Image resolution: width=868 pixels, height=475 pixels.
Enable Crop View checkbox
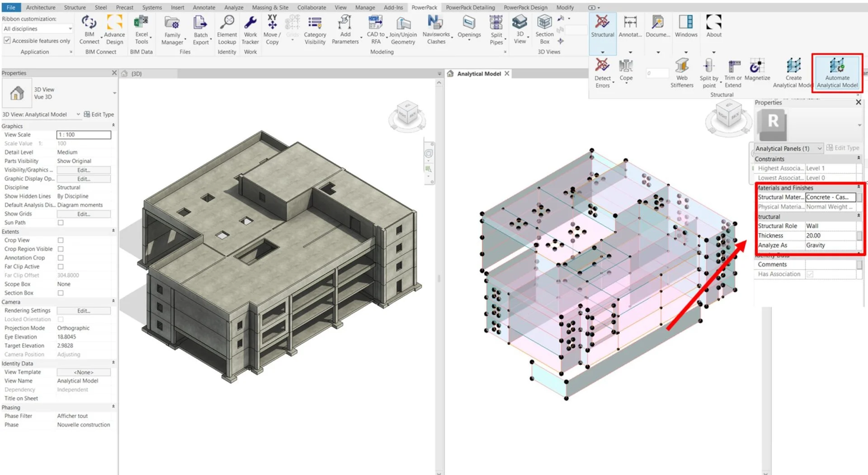tap(61, 240)
